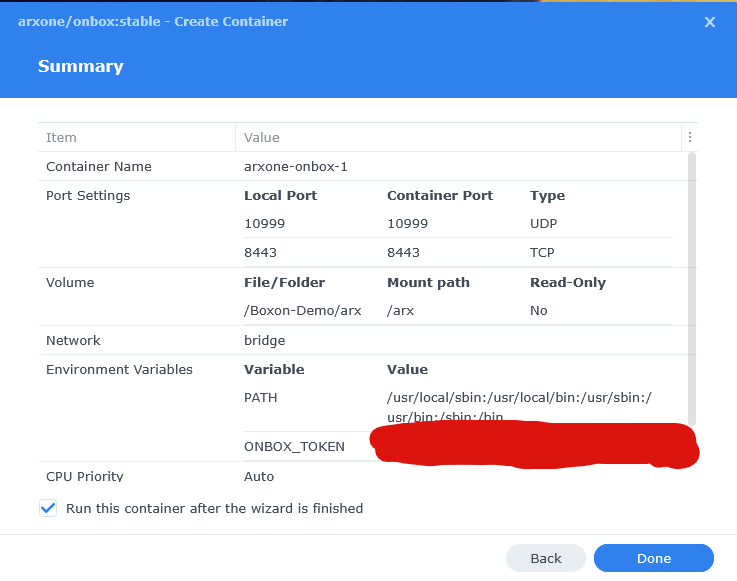The width and height of the screenshot is (737, 581).
Task: Click the /Boxon-Demo/arx folder path
Action: click(303, 311)
